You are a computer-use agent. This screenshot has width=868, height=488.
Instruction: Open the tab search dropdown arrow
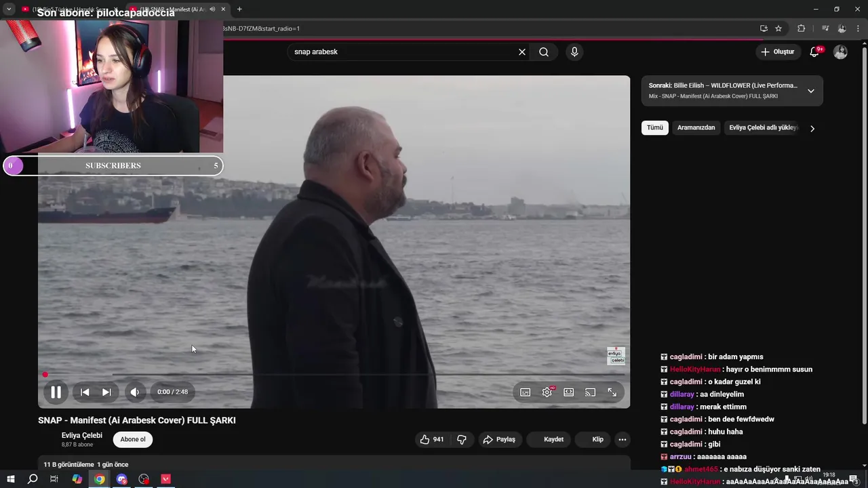(9, 9)
